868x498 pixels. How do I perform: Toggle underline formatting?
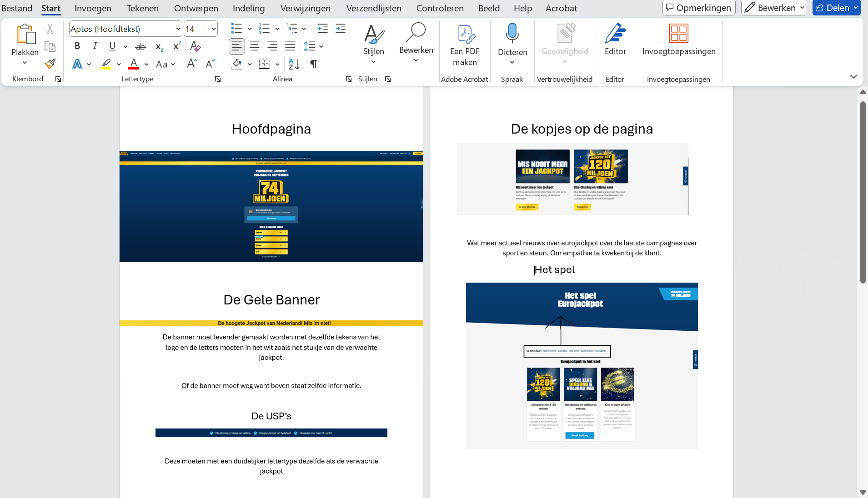112,46
